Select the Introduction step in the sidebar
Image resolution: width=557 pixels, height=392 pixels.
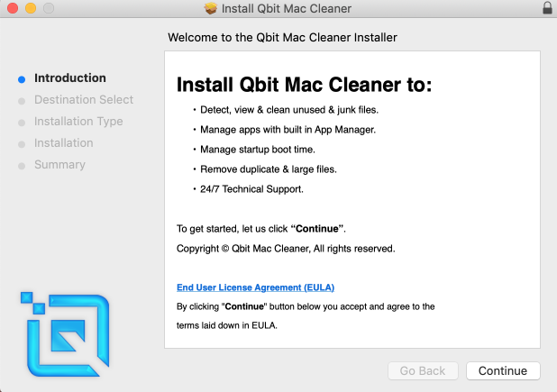tap(69, 78)
